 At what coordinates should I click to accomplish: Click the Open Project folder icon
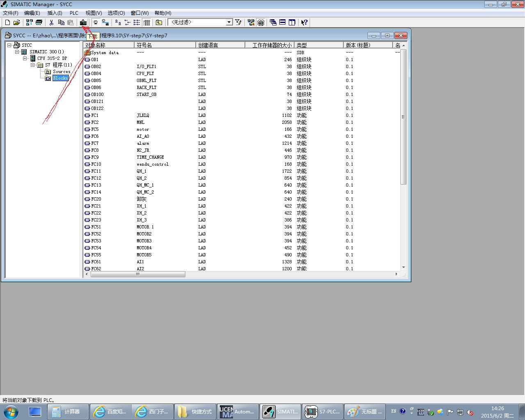pos(16,23)
